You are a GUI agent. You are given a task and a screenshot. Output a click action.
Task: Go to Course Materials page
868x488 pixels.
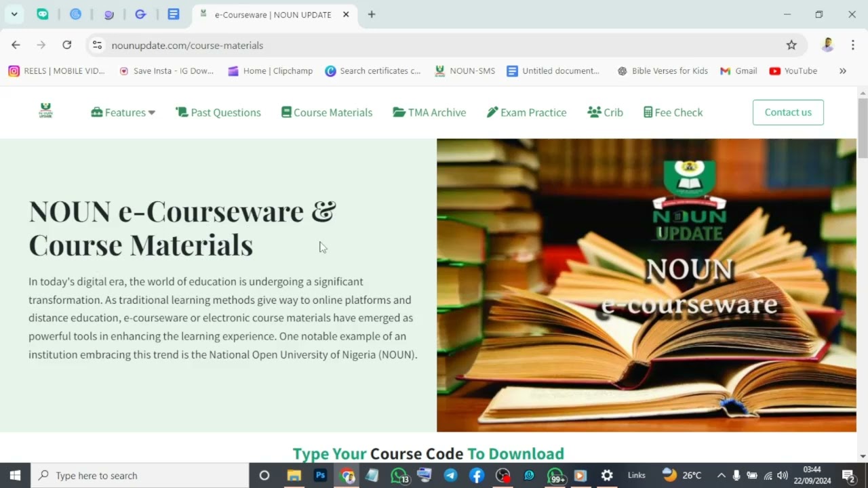[327, 113]
